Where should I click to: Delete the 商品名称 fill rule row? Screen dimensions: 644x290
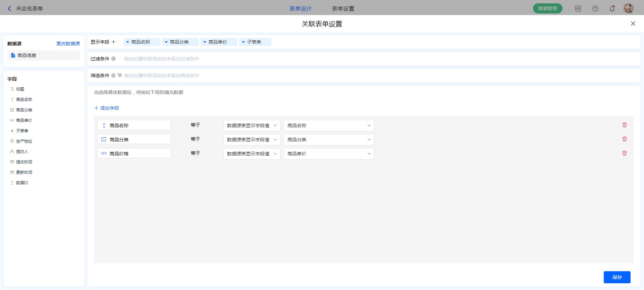point(624,125)
